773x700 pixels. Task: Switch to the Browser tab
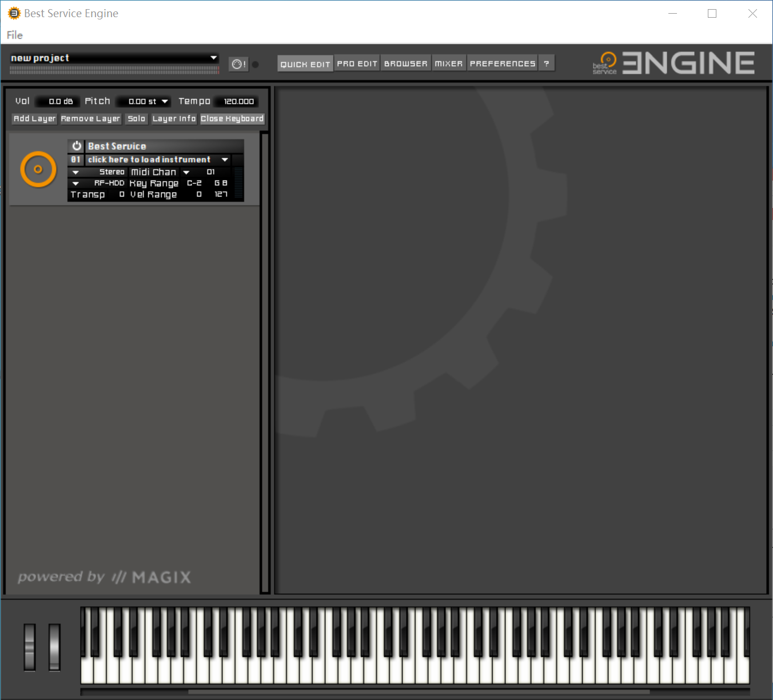click(x=405, y=63)
